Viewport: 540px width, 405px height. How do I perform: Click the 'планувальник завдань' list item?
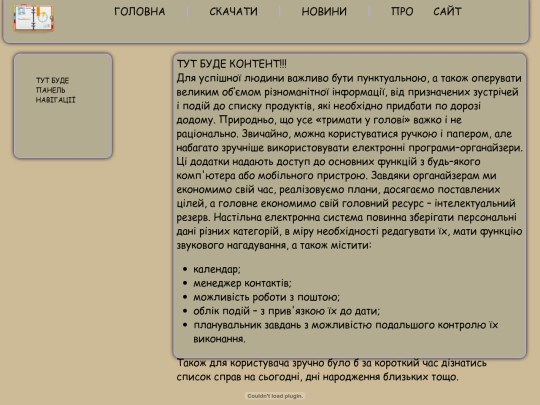click(346, 332)
